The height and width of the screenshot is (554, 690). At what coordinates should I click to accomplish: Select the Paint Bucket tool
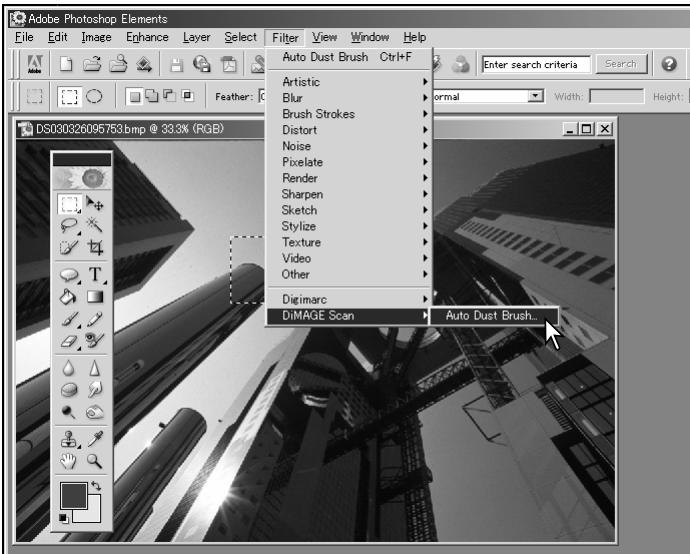(69, 297)
